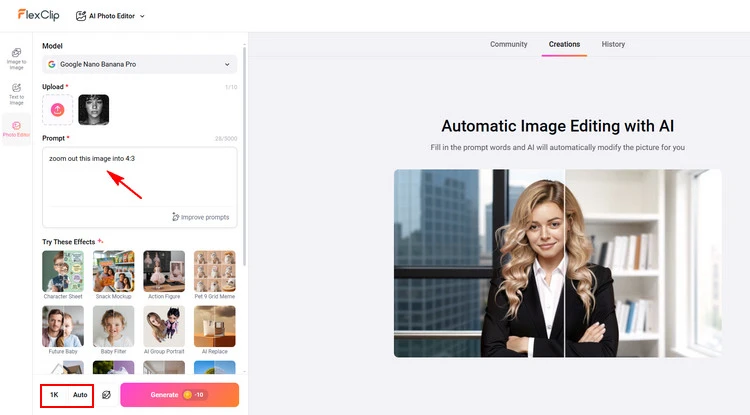Select the uploaded black-and-white portrait thumbnail
The height and width of the screenshot is (415, 750).
tap(94, 109)
